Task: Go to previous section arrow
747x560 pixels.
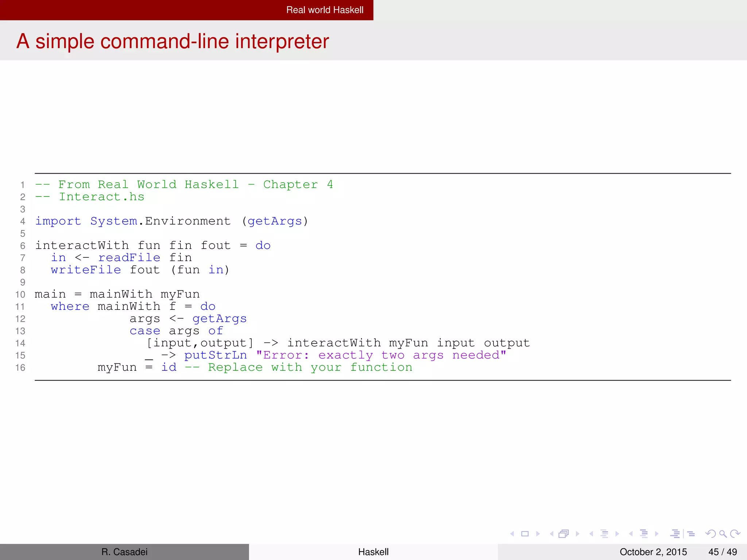Action: [x=631, y=534]
